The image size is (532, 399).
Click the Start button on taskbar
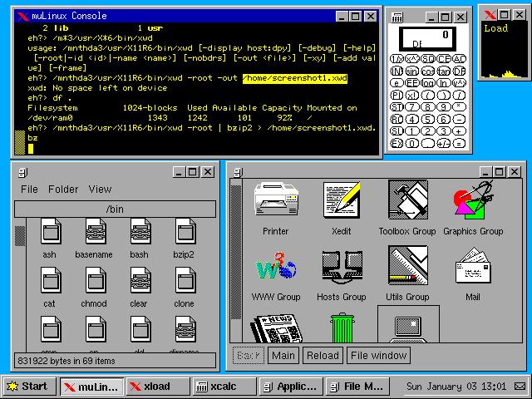coord(29,387)
